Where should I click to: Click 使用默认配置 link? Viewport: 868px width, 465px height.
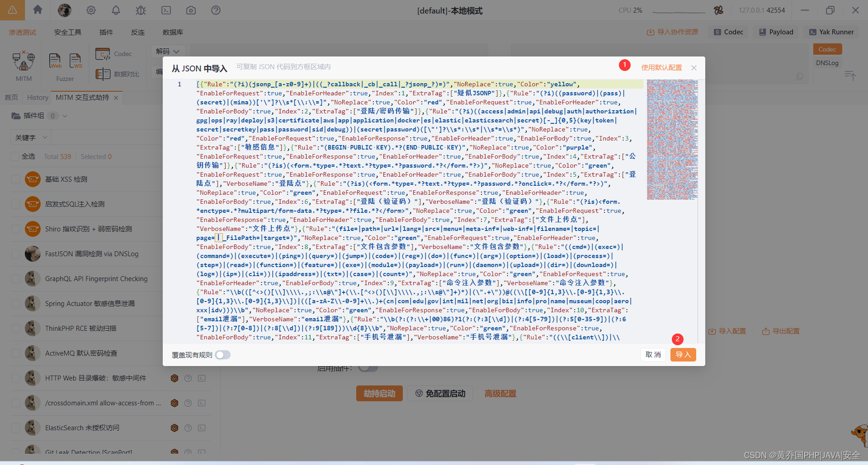pyautogui.click(x=661, y=67)
